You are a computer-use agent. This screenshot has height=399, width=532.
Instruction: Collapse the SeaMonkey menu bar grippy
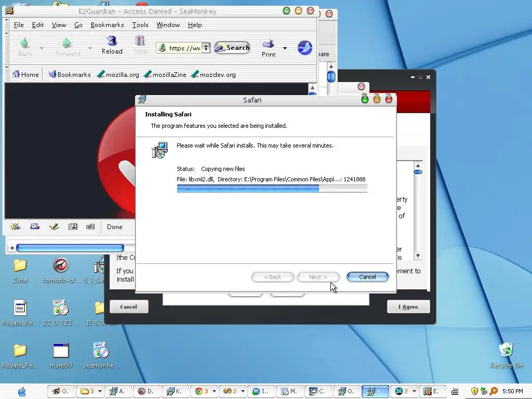pos(6,25)
